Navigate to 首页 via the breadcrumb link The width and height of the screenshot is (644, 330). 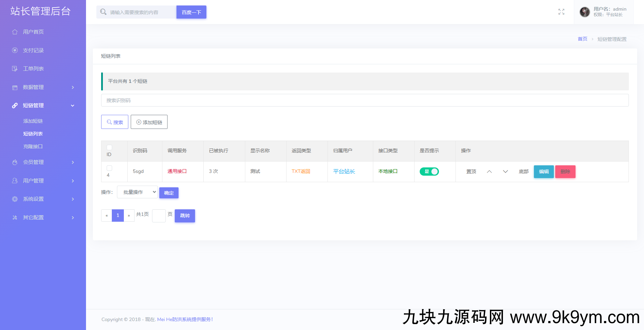[582, 39]
